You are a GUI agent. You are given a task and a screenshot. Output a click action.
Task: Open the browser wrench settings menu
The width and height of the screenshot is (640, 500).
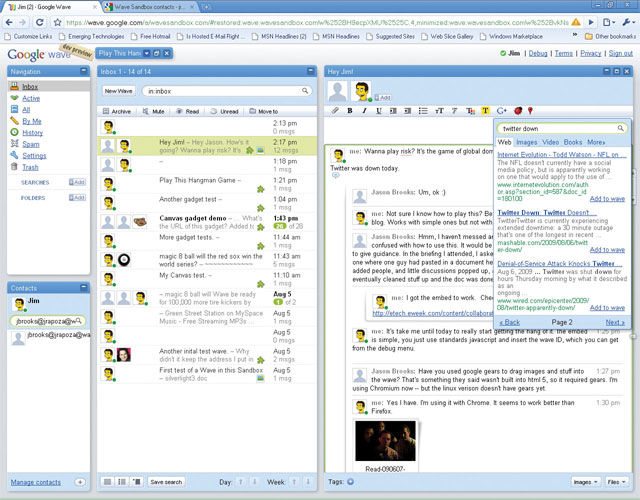point(627,22)
